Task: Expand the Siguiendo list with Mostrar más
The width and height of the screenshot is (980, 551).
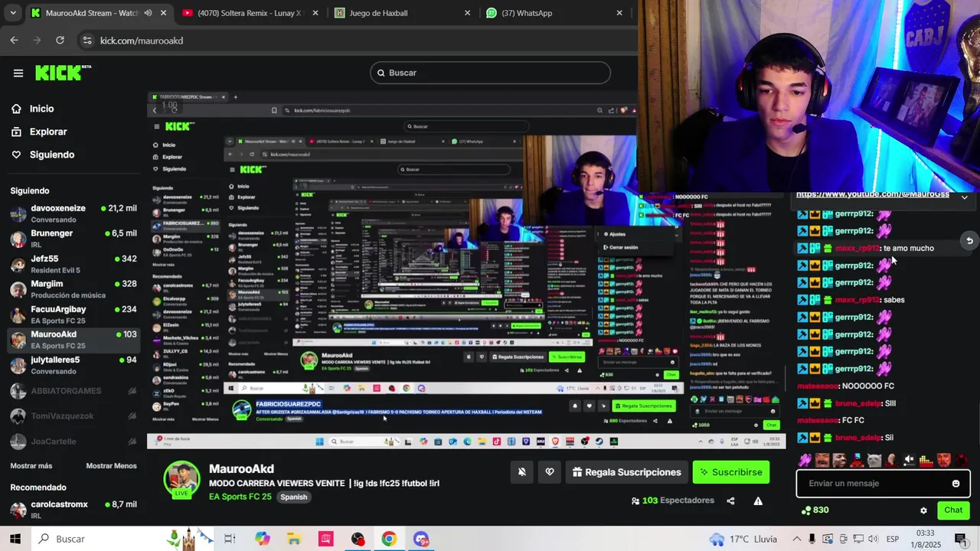Action: point(31,466)
